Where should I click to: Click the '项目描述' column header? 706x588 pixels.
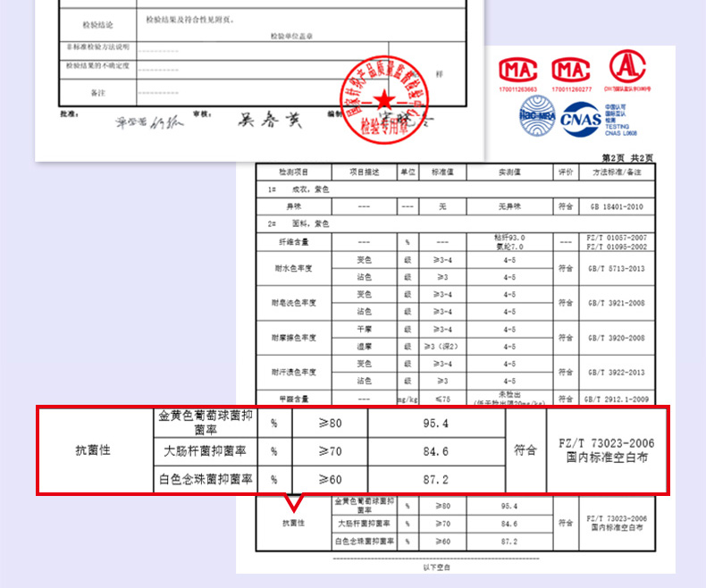(x=365, y=172)
